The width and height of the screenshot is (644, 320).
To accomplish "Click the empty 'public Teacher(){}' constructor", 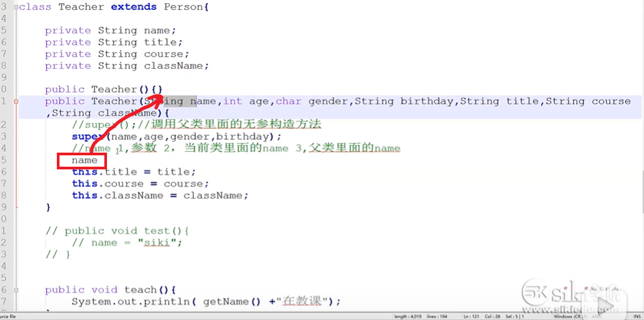I will coord(104,89).
